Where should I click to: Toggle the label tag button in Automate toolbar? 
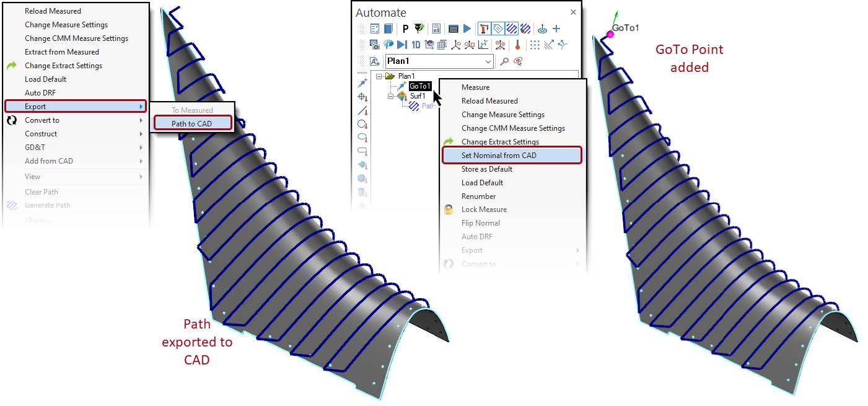point(498,29)
